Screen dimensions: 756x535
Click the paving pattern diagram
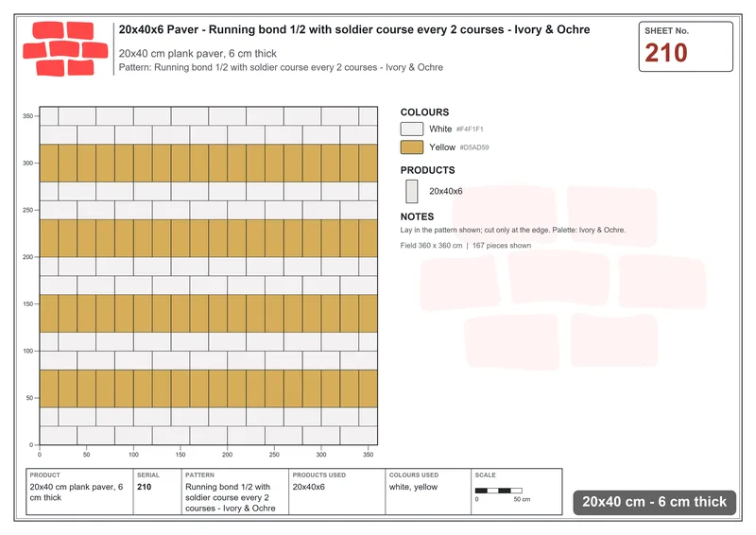click(208, 276)
